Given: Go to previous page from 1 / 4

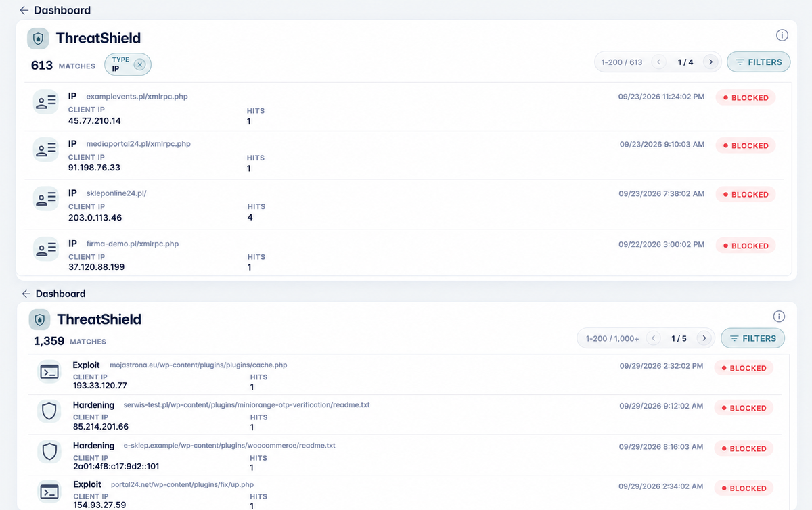Looking at the screenshot, I should pos(658,62).
